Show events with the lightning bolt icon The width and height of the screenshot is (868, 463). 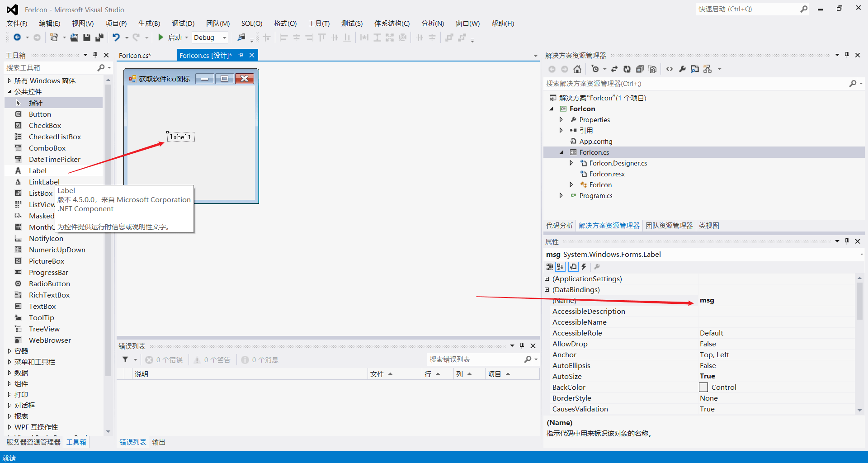tap(584, 267)
